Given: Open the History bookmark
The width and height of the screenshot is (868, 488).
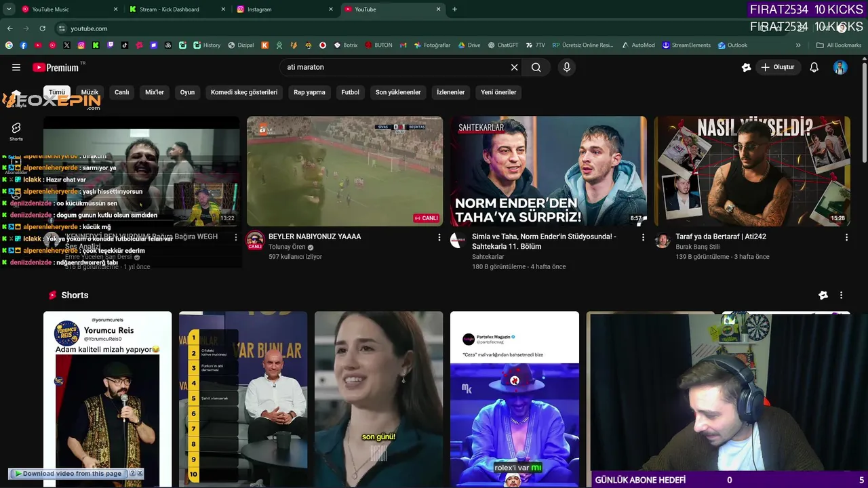Looking at the screenshot, I should (x=207, y=45).
